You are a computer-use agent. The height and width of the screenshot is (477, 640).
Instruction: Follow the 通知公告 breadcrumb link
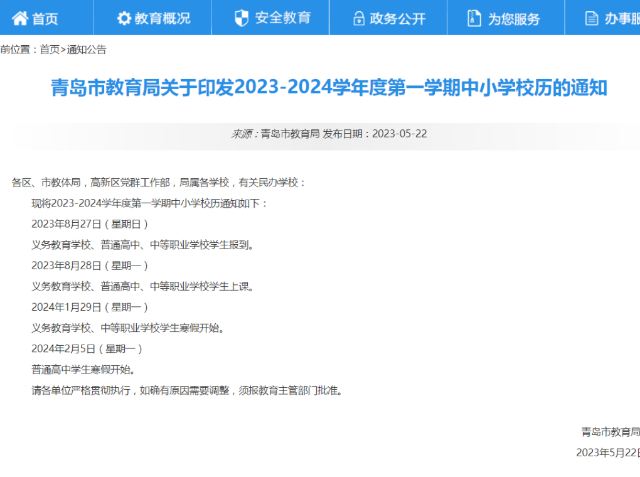pyautogui.click(x=86, y=49)
